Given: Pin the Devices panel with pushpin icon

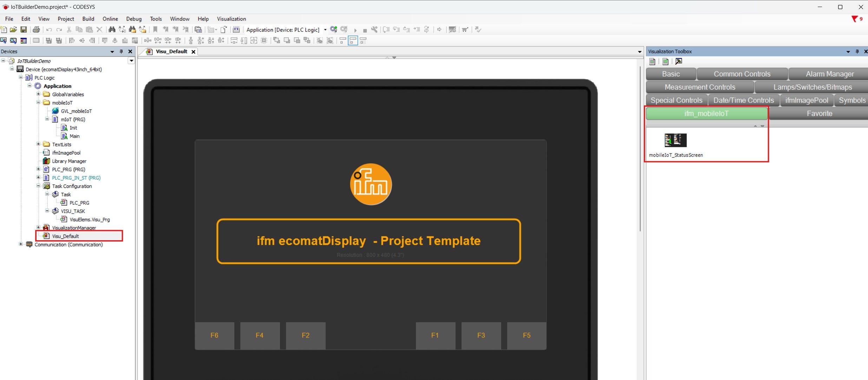Looking at the screenshot, I should tap(121, 52).
